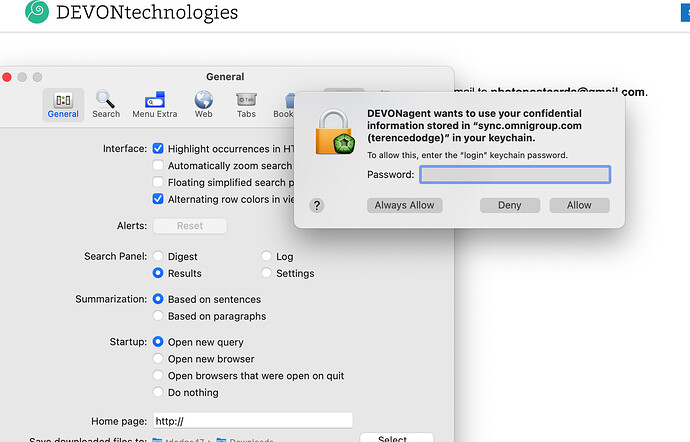
Task: Click Allow in keychain dialog
Action: [x=579, y=206]
